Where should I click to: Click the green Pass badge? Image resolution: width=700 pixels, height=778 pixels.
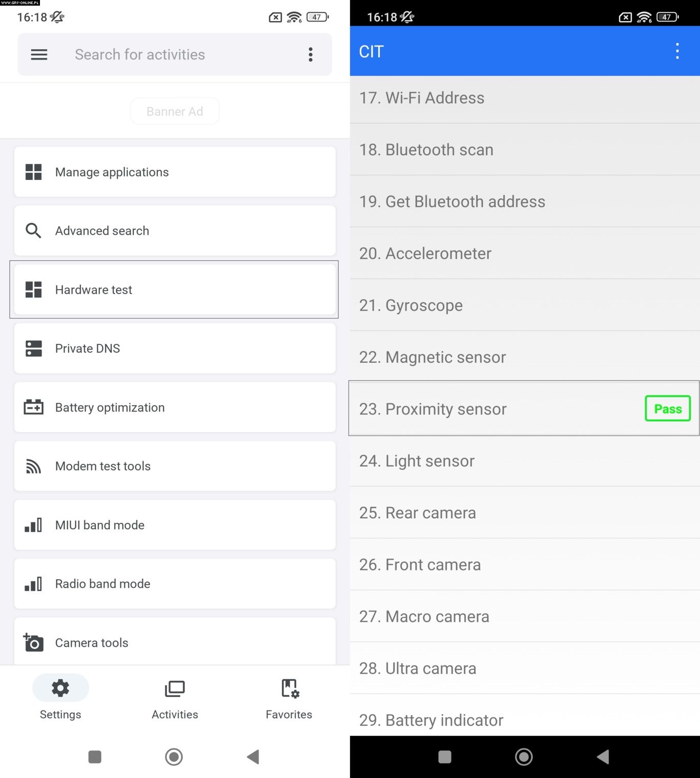click(x=667, y=408)
